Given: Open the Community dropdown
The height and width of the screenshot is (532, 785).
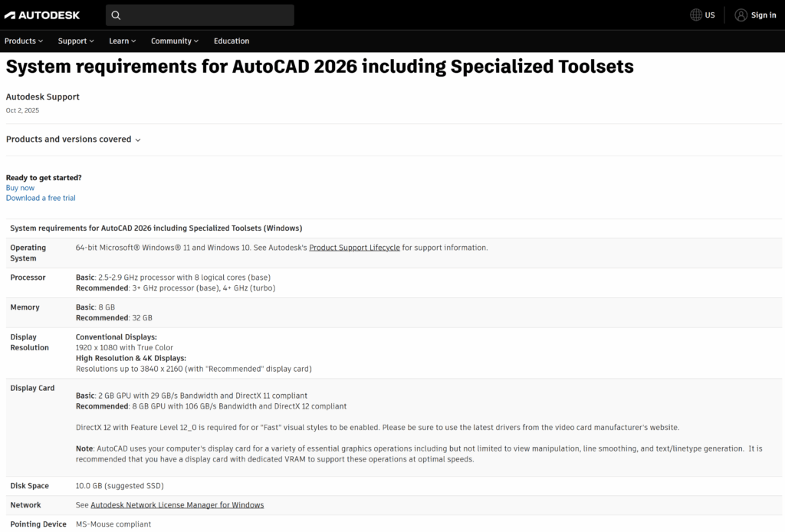Looking at the screenshot, I should (x=174, y=41).
